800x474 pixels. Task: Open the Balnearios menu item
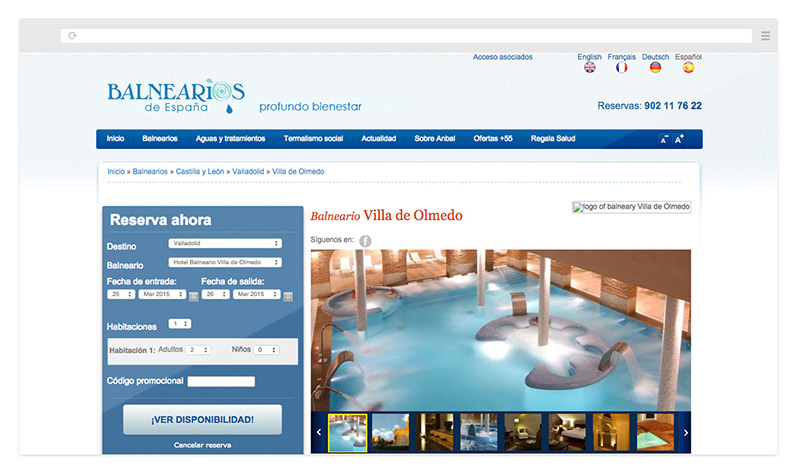pos(160,139)
